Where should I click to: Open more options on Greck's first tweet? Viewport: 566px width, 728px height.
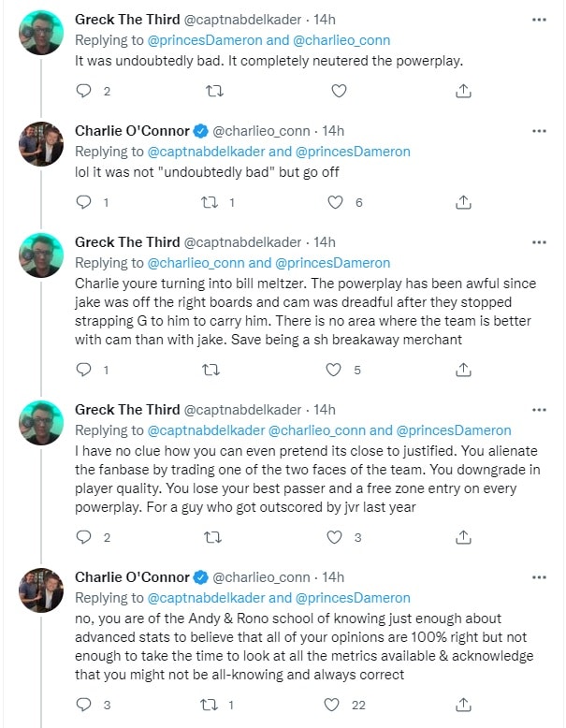point(538,20)
